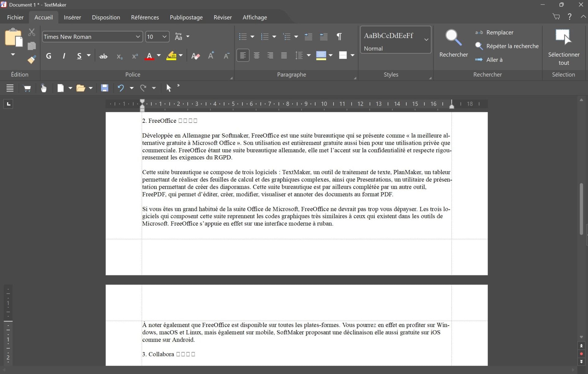The width and height of the screenshot is (588, 374).
Task: Open underline style dropdown arrow
Action: [89, 55]
